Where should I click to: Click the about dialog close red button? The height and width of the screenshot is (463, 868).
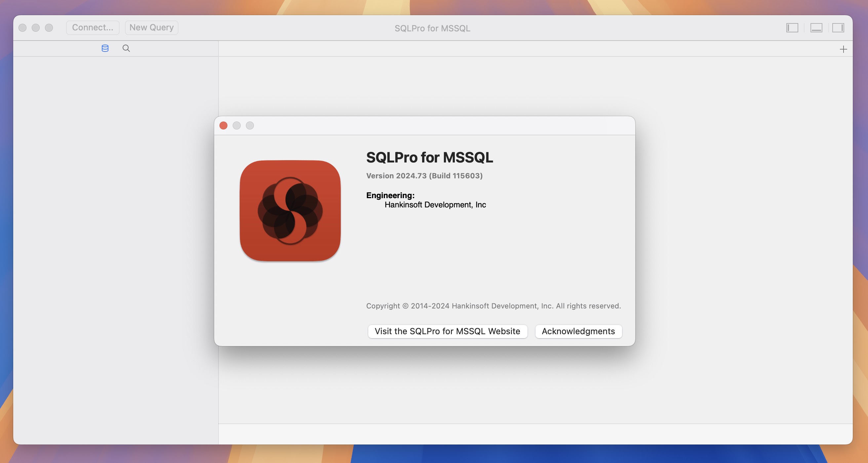[x=224, y=125]
